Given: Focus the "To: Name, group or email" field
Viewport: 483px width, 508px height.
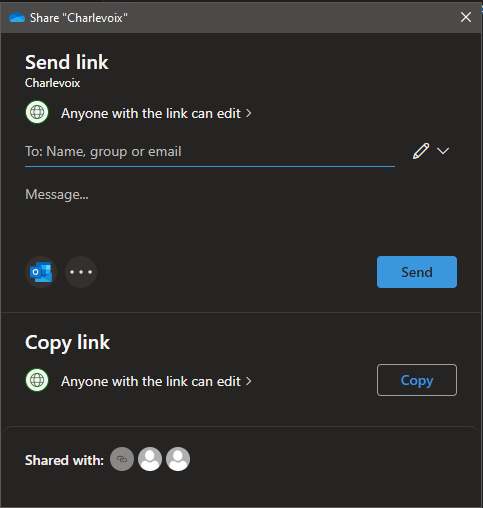Looking at the screenshot, I should point(210,152).
